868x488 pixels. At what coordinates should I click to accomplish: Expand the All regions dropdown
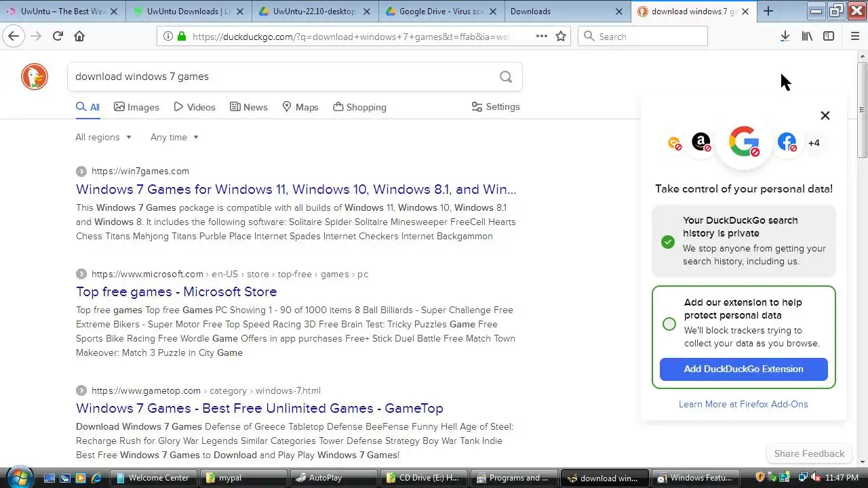pos(103,137)
